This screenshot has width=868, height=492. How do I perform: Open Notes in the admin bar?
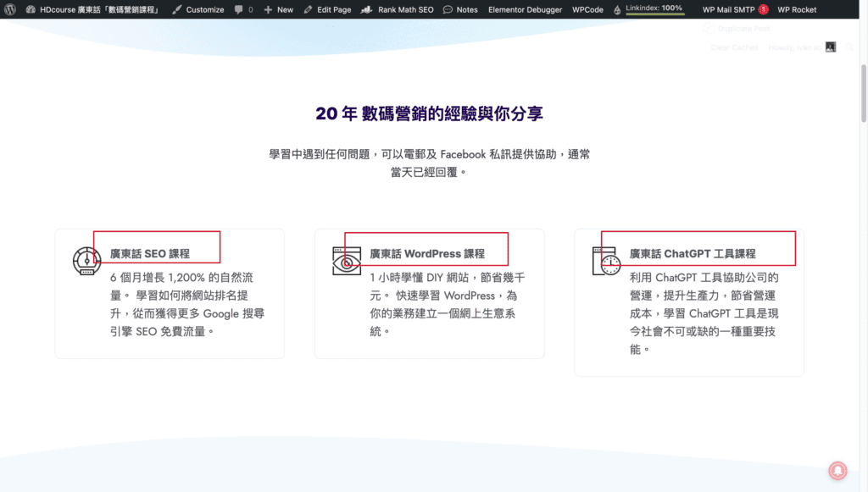coord(460,9)
